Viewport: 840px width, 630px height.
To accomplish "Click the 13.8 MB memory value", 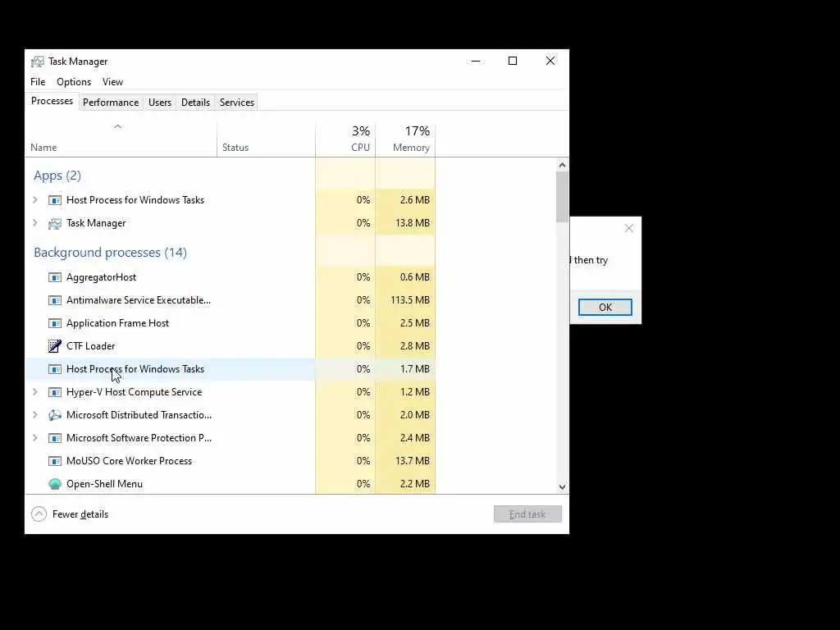I will tap(413, 223).
